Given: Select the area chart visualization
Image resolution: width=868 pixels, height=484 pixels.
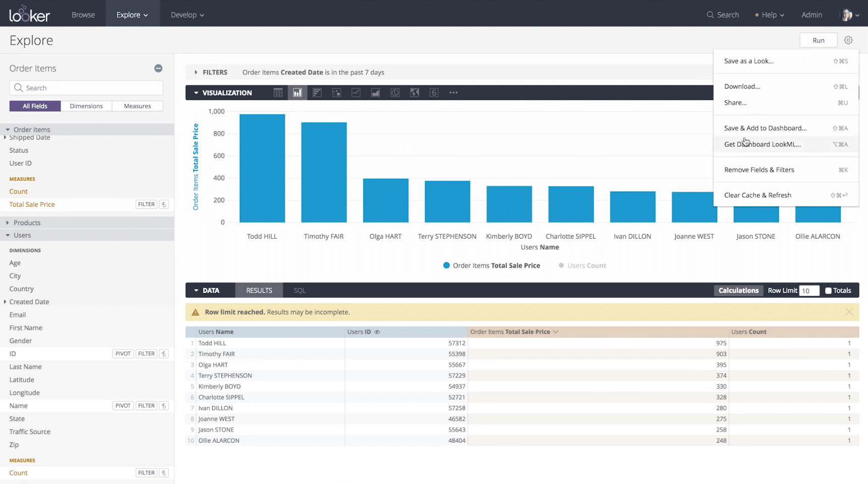Looking at the screenshot, I should pos(376,93).
